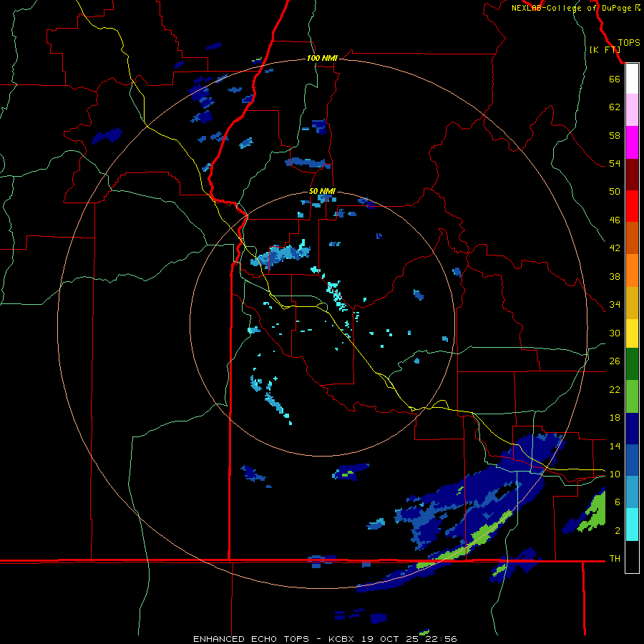Click the 66 value on the legend

pos(615,79)
